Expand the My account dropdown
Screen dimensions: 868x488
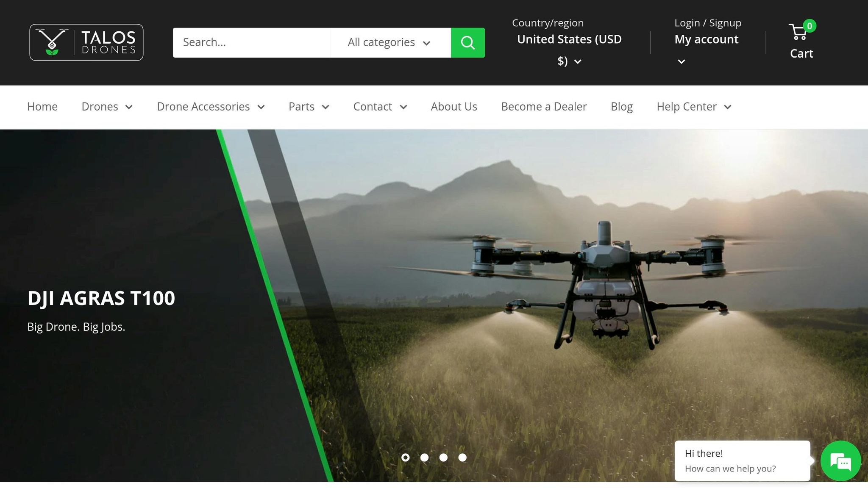tap(706, 39)
